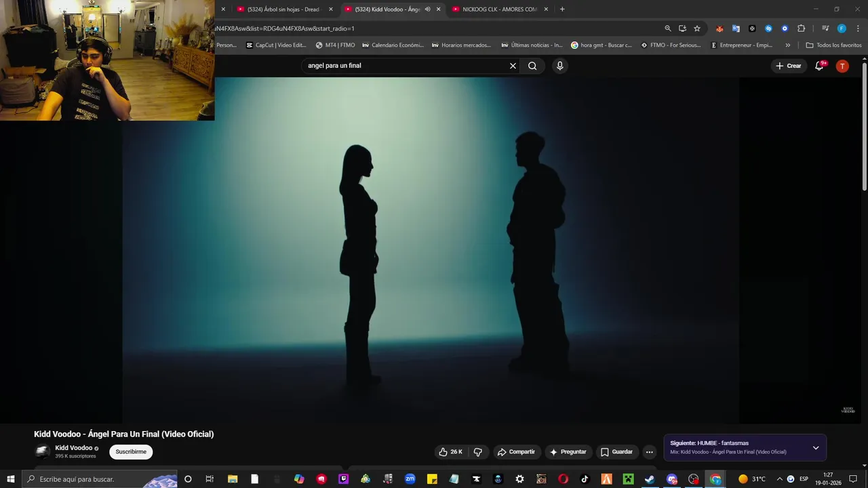Click the YouTube page vertical scrollbar
Screen dimensions: 868x488
coord(864,125)
